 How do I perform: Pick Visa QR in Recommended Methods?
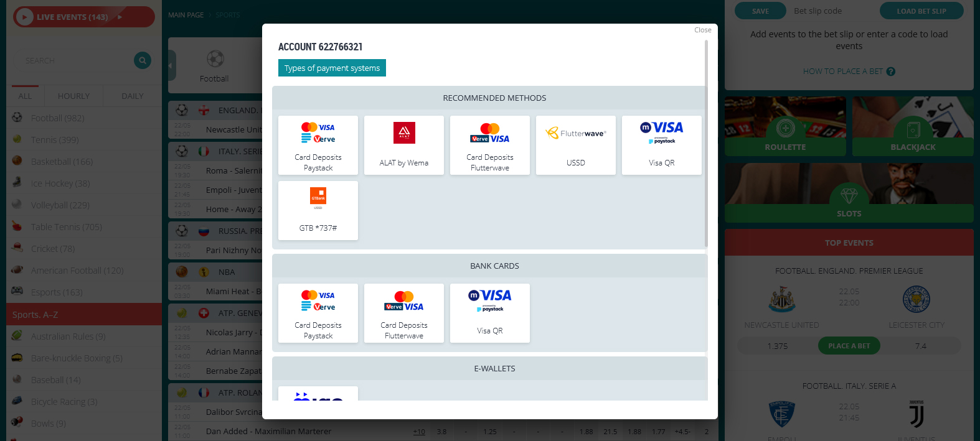coord(662,145)
